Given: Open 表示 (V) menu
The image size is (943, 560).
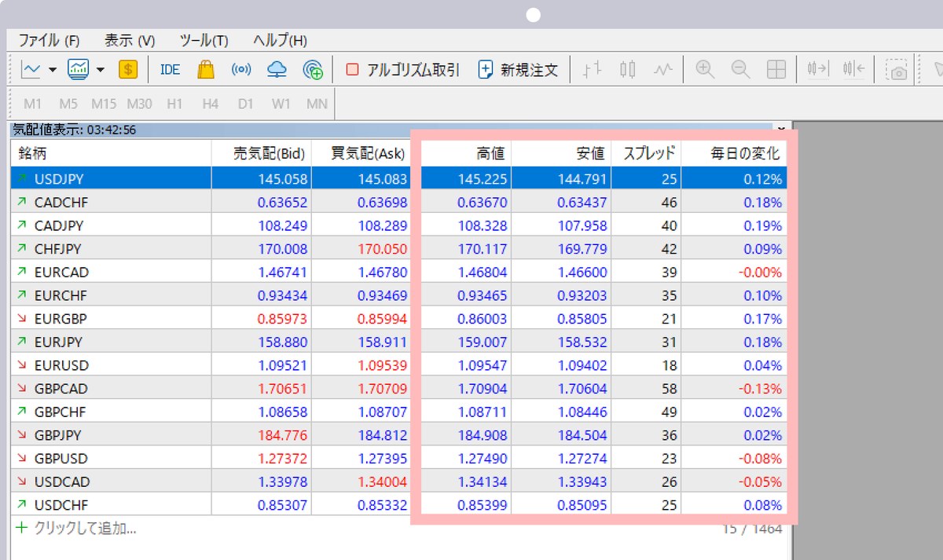Looking at the screenshot, I should point(130,41).
